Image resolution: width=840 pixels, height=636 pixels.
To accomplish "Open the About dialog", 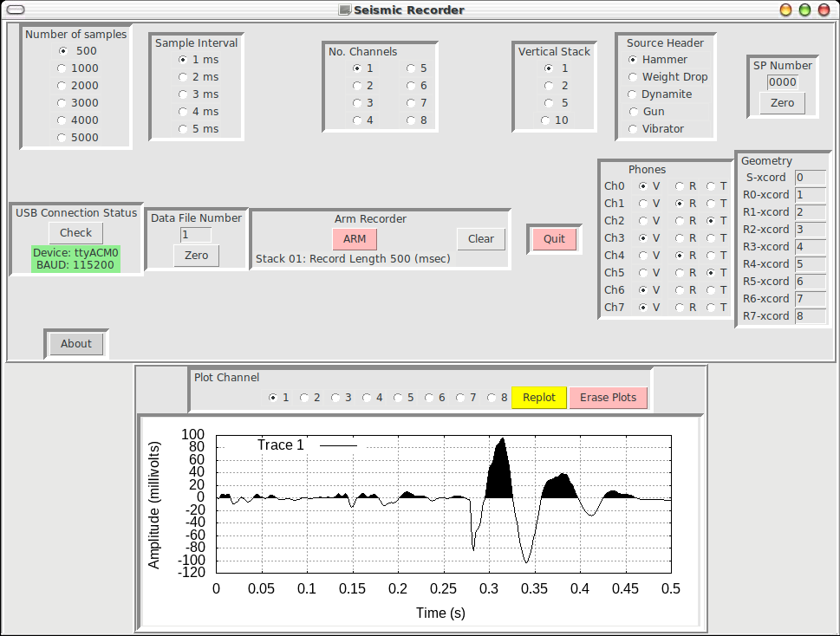I will point(75,343).
